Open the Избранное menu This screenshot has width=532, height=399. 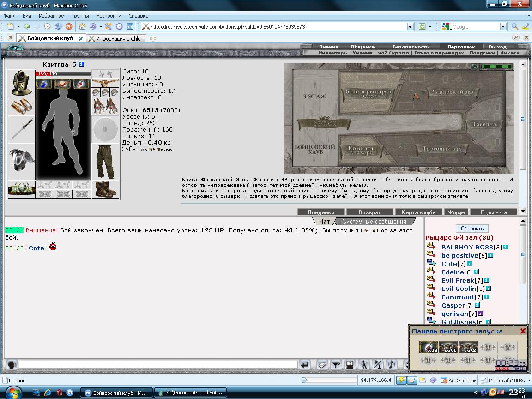51,16
